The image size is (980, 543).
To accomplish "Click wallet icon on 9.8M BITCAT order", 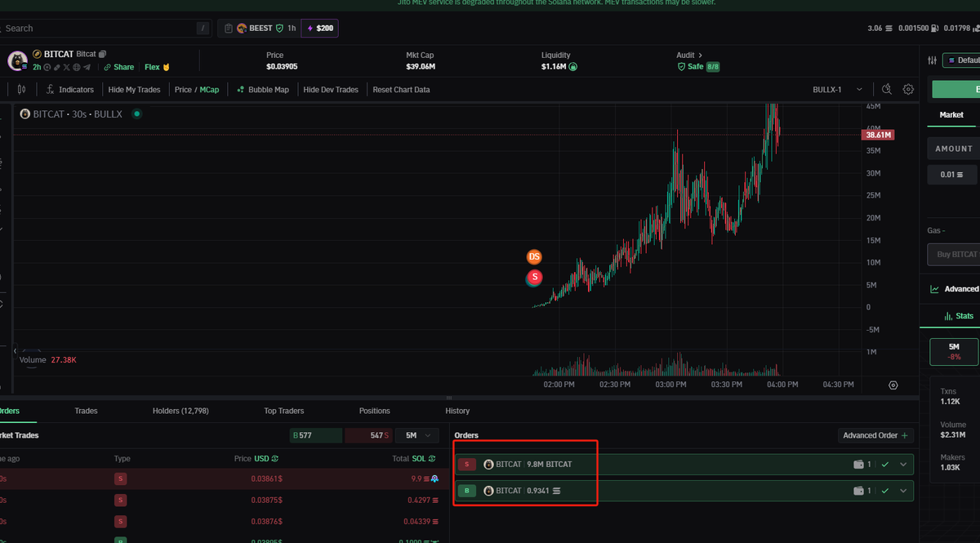I will (x=858, y=465).
